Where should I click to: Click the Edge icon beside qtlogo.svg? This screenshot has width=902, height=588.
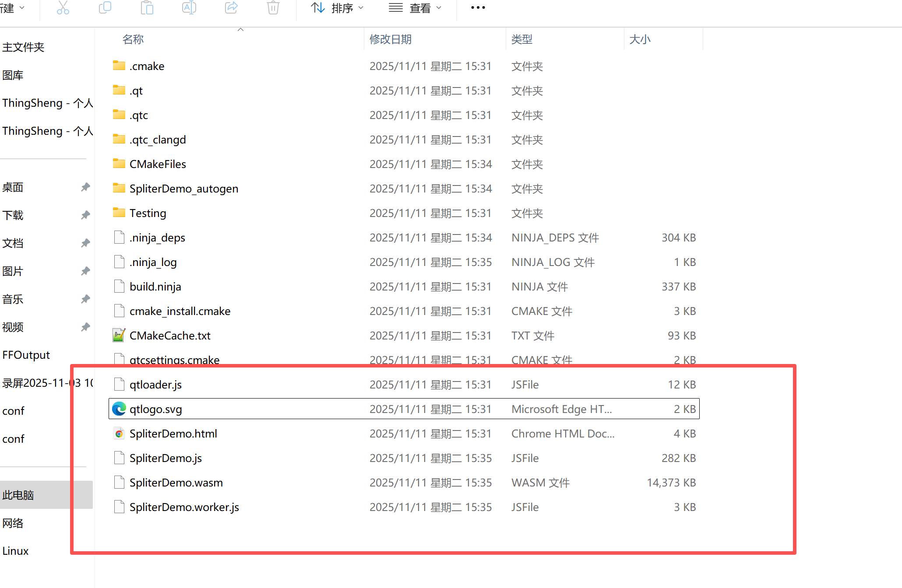coord(119,409)
